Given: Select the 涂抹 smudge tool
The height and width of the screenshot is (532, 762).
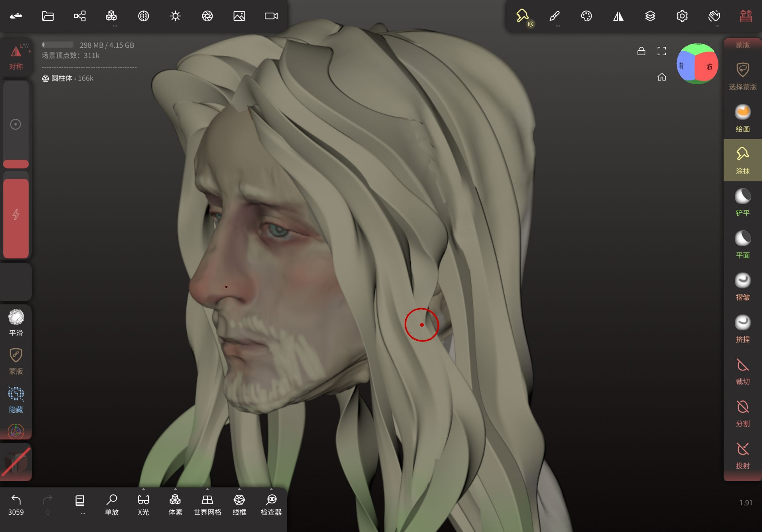Looking at the screenshot, I should (743, 160).
